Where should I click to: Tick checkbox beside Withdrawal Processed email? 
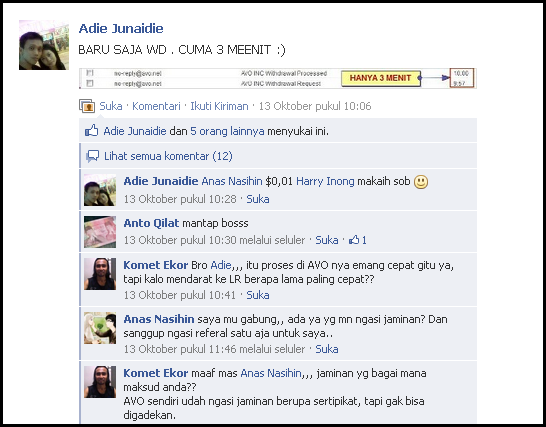tap(90, 73)
